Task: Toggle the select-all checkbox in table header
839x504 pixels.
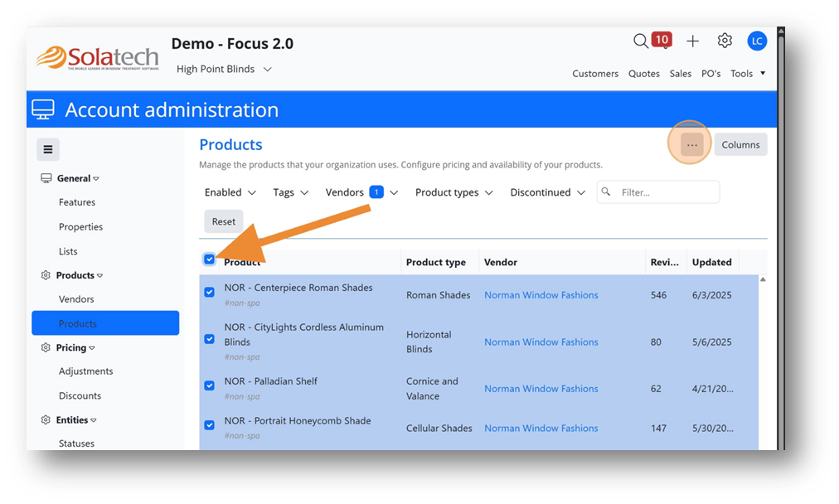Action: 209,259
